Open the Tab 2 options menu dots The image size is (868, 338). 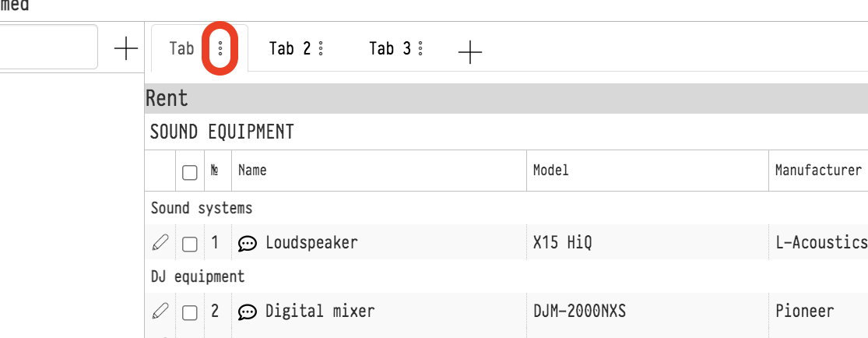[x=321, y=49]
